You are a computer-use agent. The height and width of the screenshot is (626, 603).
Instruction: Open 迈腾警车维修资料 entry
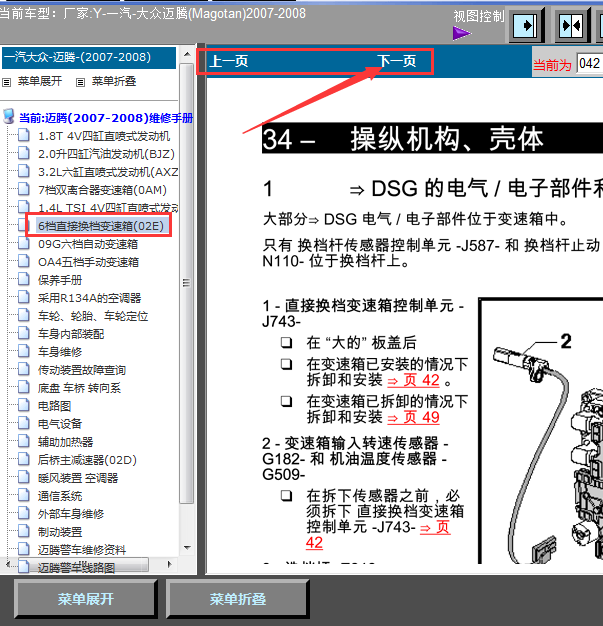[x=82, y=550]
